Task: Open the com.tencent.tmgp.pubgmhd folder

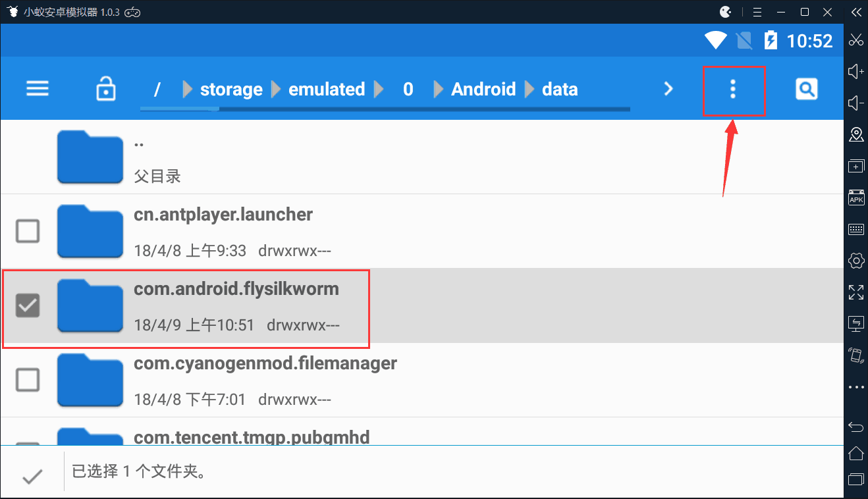Action: [251, 436]
